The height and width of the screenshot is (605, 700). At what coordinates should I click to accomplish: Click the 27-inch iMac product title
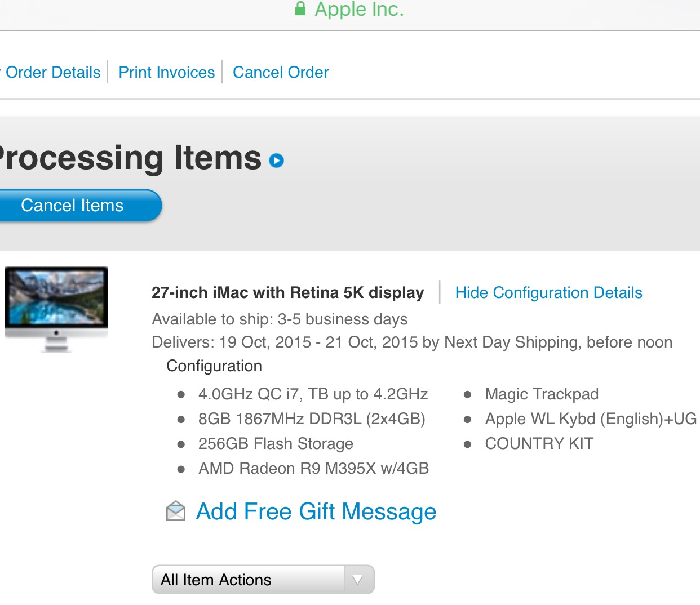pos(287,292)
